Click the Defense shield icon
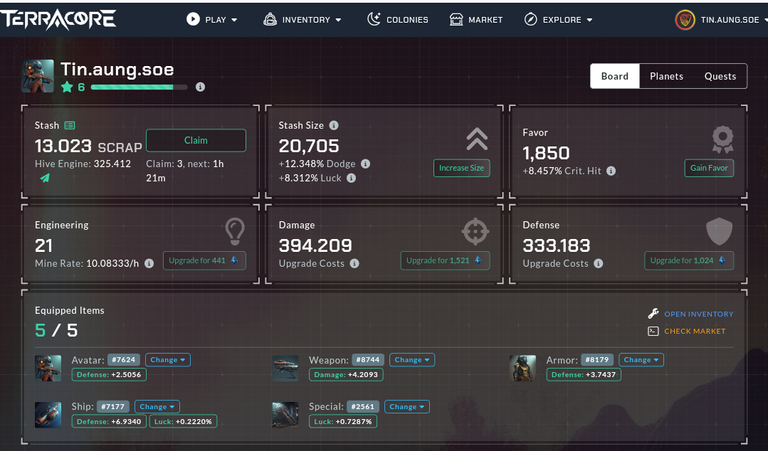The image size is (768, 451). coord(719,231)
